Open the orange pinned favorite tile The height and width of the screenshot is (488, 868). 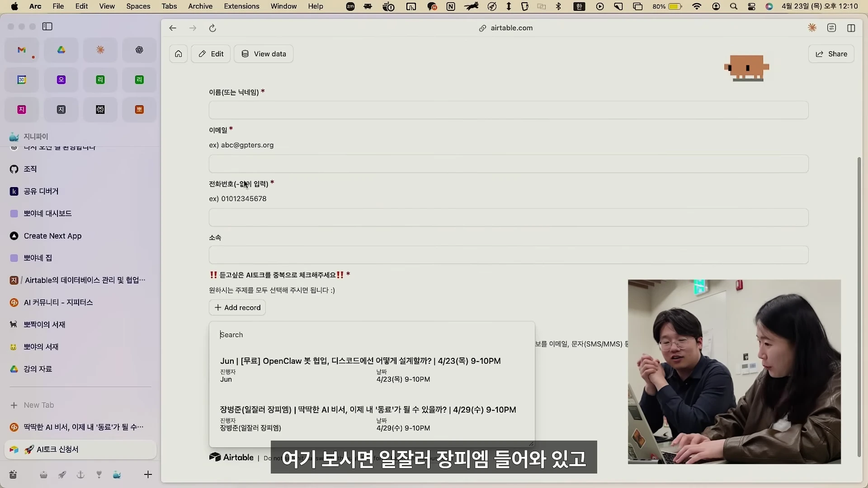tap(139, 110)
